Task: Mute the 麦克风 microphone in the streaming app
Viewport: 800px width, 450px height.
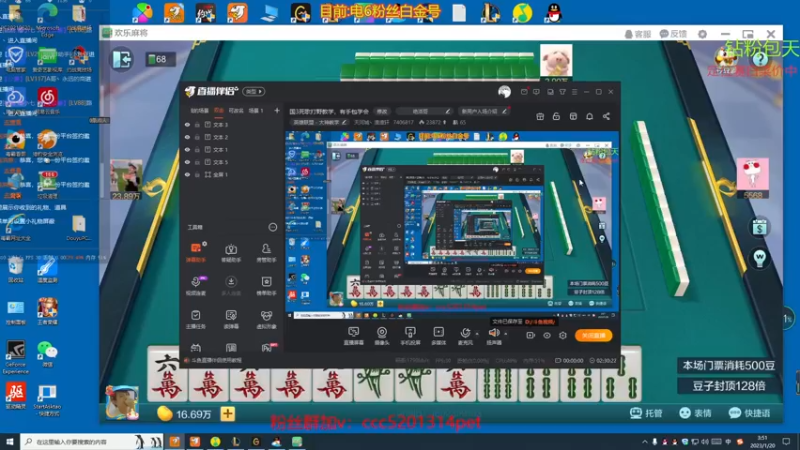Action: 465,336
